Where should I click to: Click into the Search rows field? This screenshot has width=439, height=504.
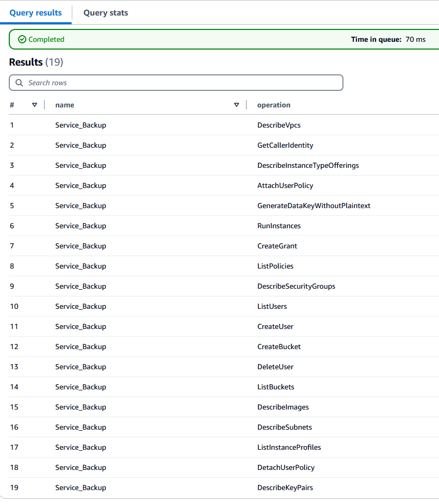coord(176,83)
